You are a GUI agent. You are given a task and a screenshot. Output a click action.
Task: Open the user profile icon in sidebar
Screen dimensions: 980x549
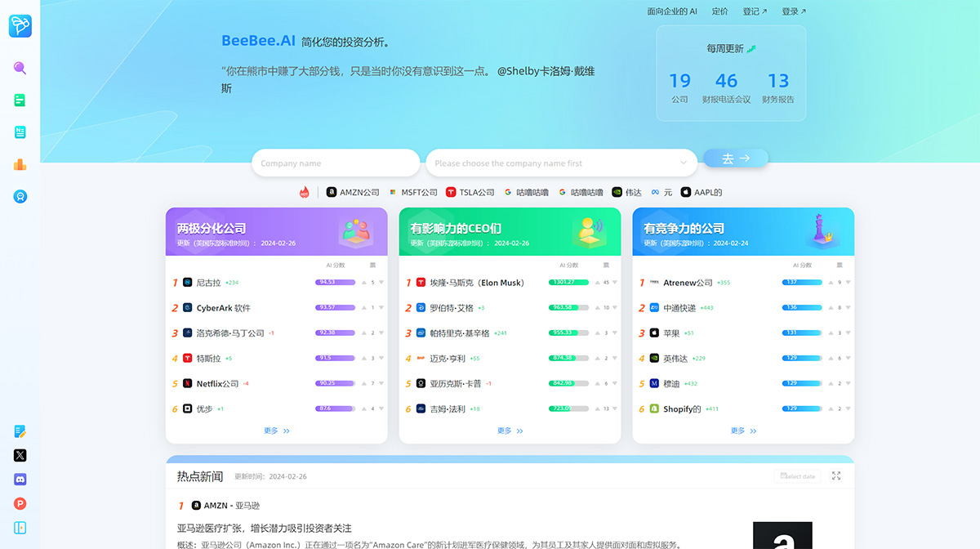[x=19, y=196]
